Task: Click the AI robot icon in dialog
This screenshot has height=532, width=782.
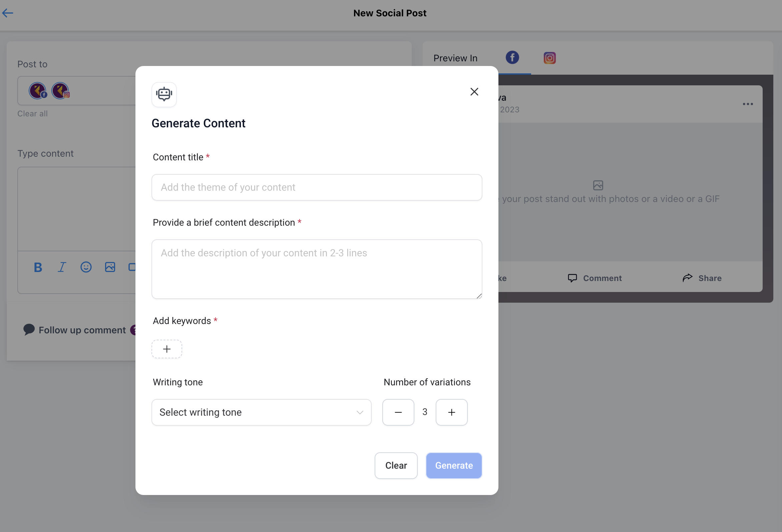Action: tap(164, 94)
